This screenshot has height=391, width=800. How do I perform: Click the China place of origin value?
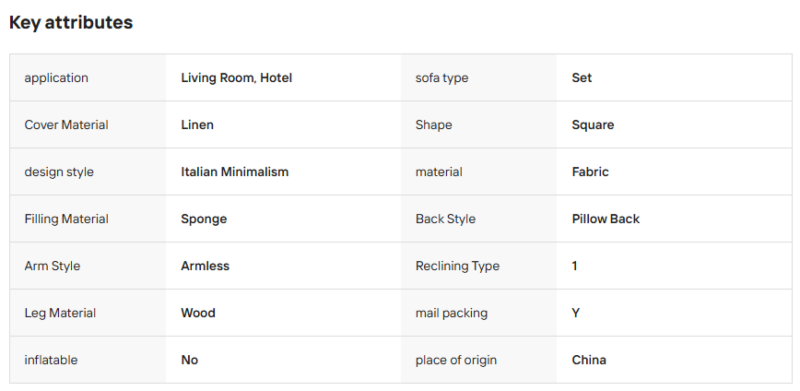(589, 360)
